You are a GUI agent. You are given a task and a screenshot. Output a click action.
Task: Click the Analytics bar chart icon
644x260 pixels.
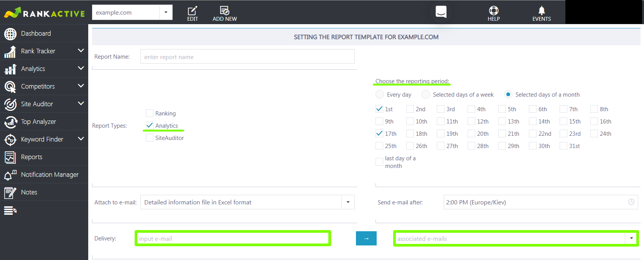(10, 69)
